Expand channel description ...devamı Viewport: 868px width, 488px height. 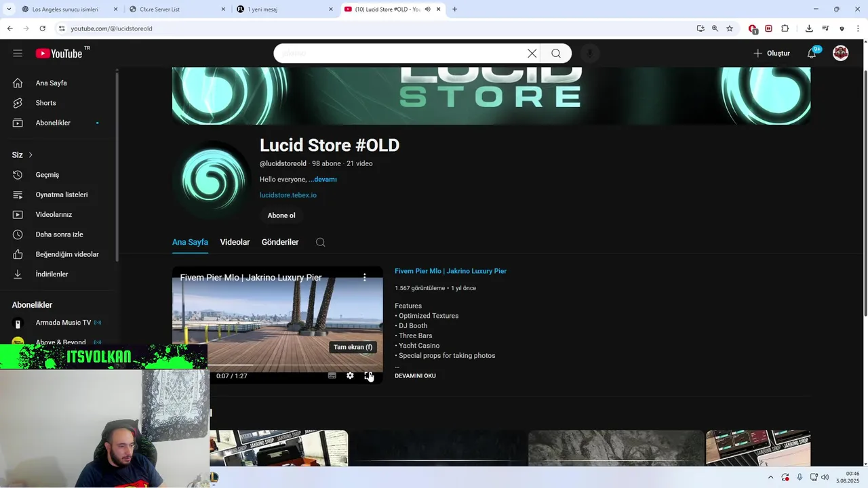[323, 180]
